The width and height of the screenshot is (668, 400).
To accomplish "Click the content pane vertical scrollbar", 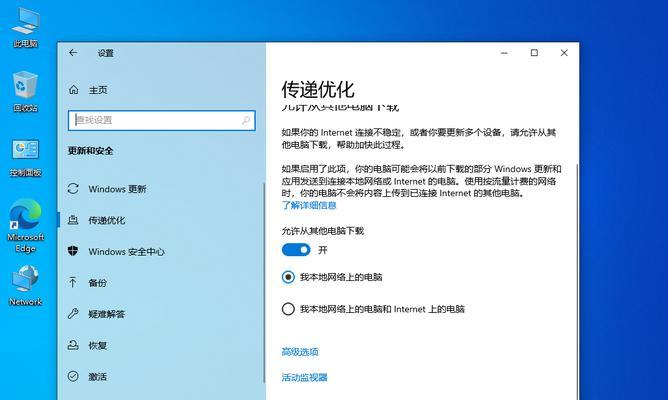I will click(x=577, y=281).
